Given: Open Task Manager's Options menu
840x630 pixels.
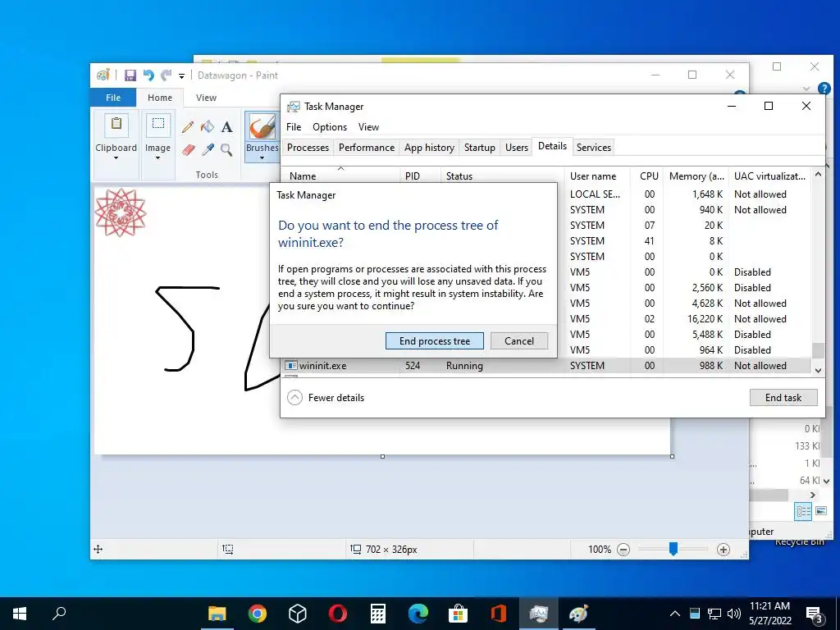Looking at the screenshot, I should click(x=330, y=127).
